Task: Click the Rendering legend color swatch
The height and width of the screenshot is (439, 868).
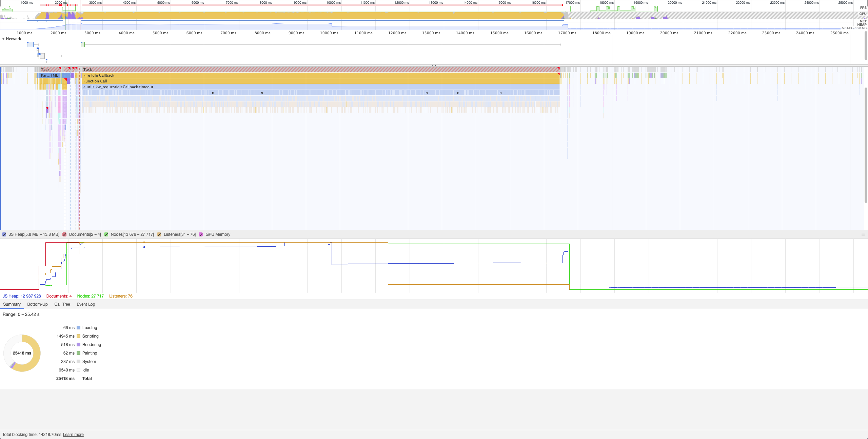Action: 79,345
